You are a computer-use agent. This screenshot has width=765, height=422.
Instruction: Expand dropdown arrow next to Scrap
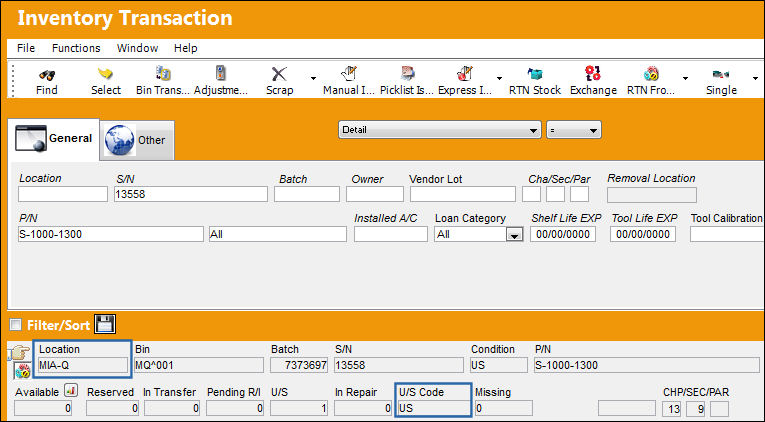(x=313, y=78)
